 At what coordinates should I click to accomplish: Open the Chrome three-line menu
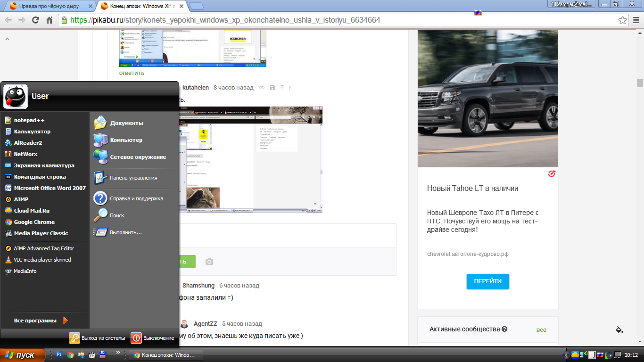(635, 20)
